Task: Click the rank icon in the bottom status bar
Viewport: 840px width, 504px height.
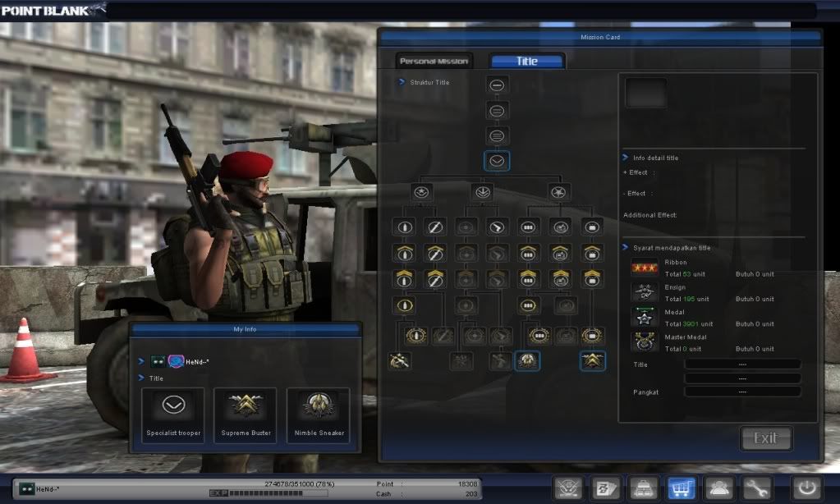Action: (26, 489)
